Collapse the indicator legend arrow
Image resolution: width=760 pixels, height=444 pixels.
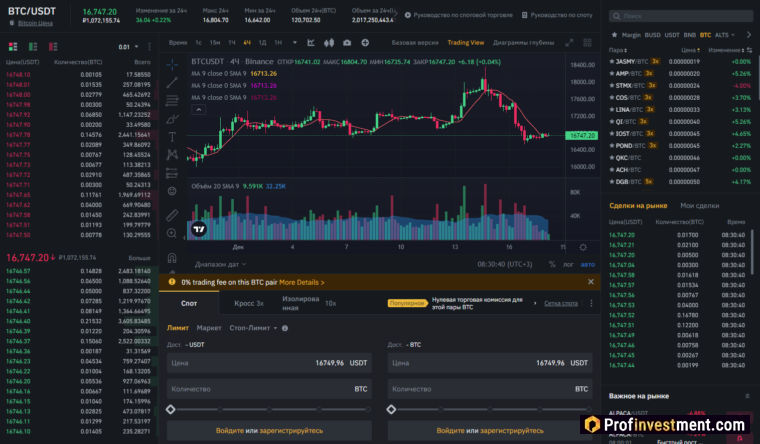click(199, 110)
